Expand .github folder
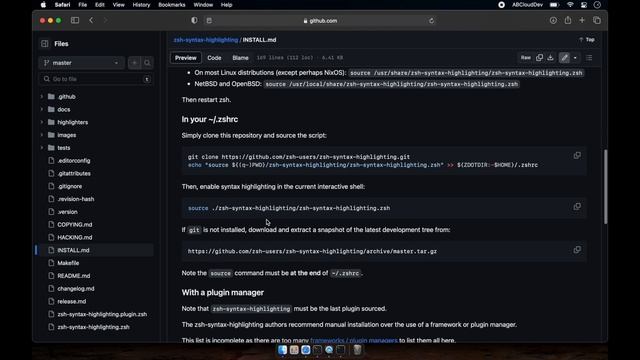This screenshot has width=640, height=360. [42, 97]
